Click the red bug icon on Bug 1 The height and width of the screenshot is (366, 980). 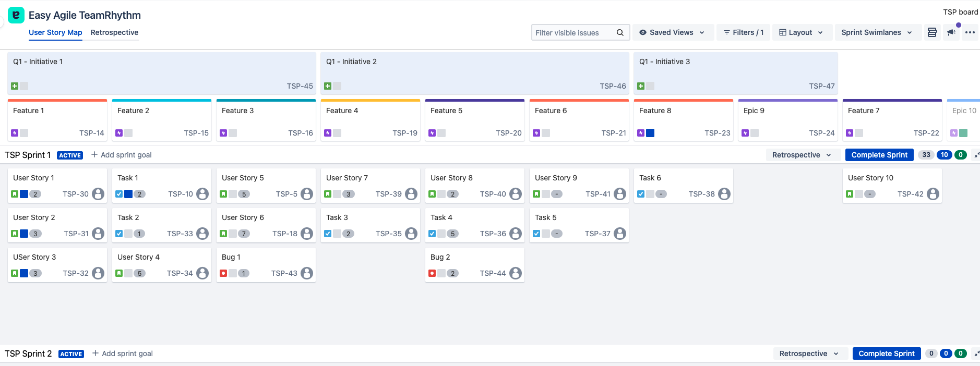pyautogui.click(x=223, y=273)
